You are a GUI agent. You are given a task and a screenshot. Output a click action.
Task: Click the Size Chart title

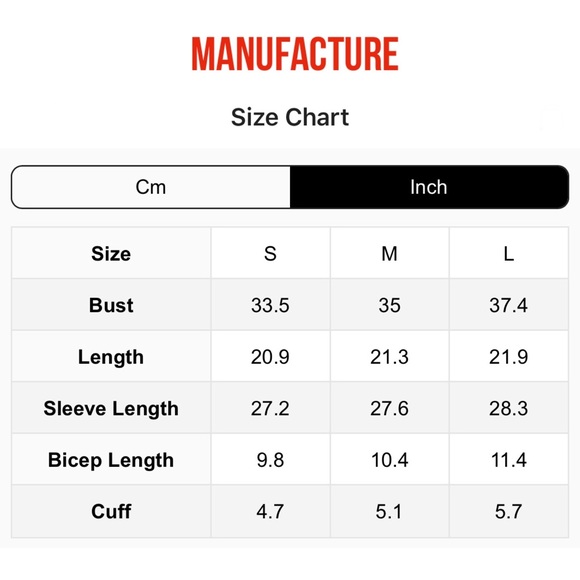coord(290,117)
